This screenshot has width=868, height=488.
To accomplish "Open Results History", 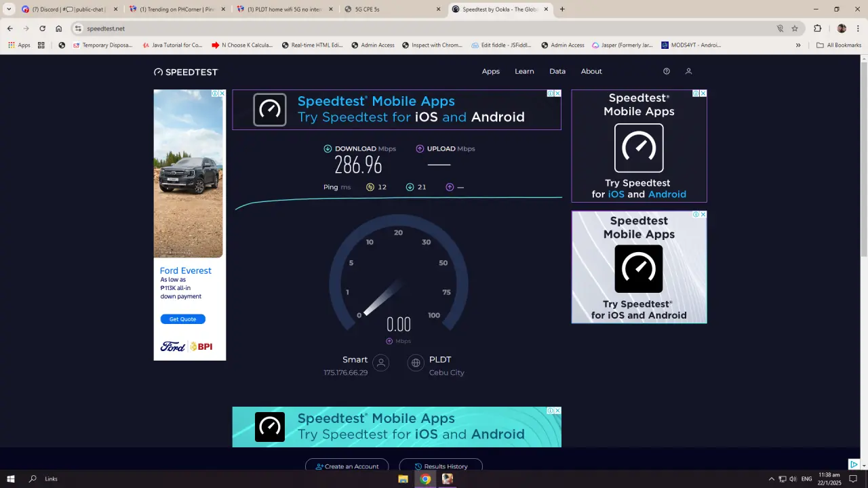I will (x=441, y=466).
